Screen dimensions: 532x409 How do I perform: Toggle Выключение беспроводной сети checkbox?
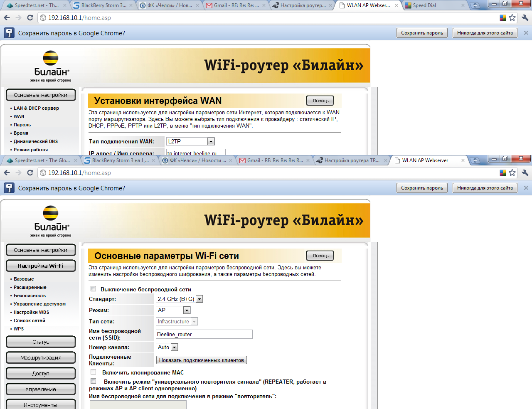93,289
